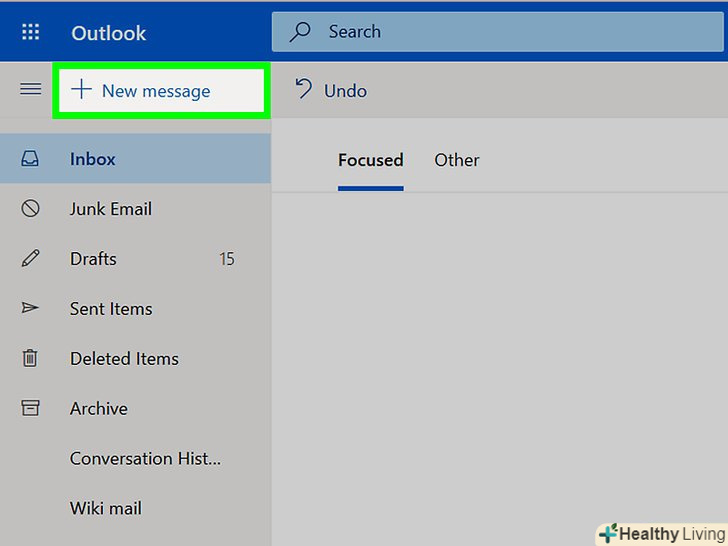Open the app launcher grid icon

pyautogui.click(x=31, y=32)
